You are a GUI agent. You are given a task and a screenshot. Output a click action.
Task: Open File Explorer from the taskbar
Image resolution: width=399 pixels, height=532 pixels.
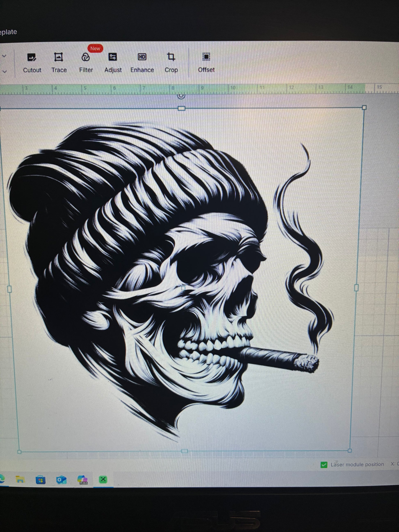pyautogui.click(x=20, y=480)
